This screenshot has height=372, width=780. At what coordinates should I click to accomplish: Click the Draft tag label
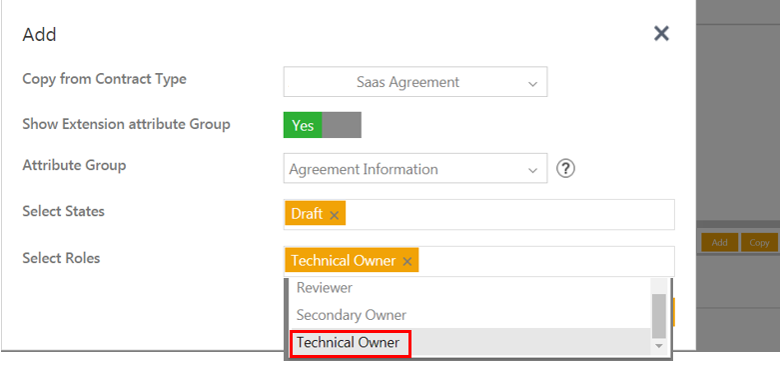pos(307,214)
